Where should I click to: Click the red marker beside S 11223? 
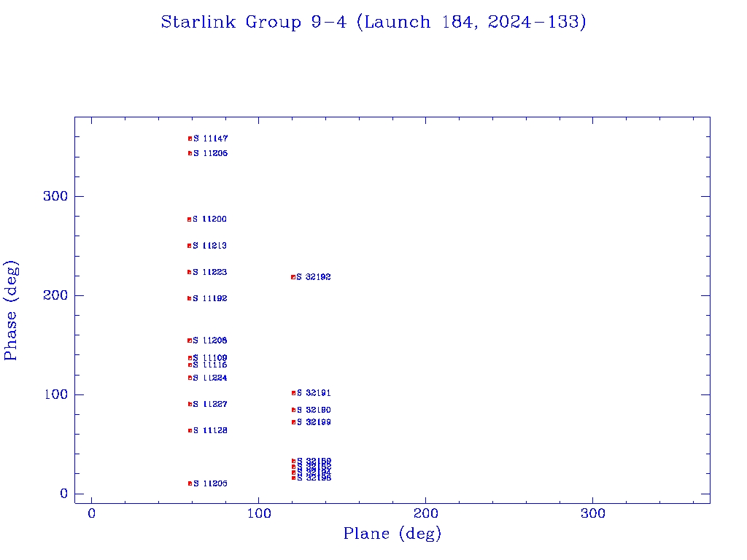tap(189, 273)
